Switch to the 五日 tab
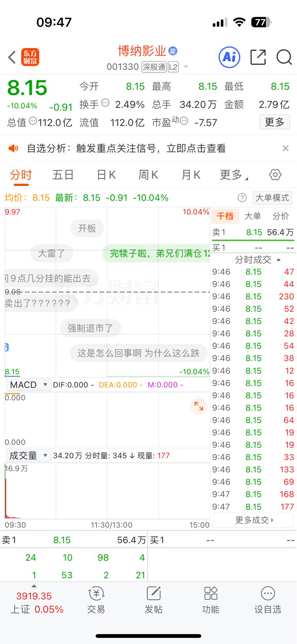Viewport: 297px width, 644px height. (63, 175)
